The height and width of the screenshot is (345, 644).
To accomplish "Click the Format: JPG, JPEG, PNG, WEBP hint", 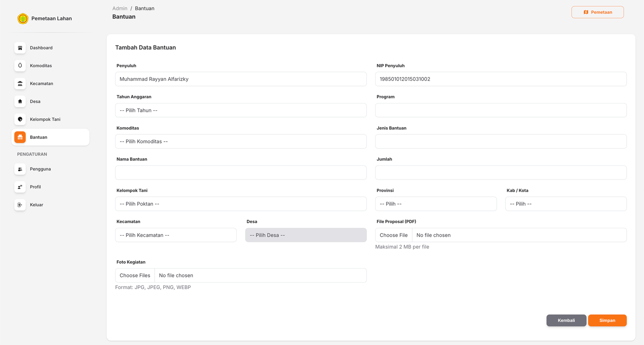I will click(153, 287).
